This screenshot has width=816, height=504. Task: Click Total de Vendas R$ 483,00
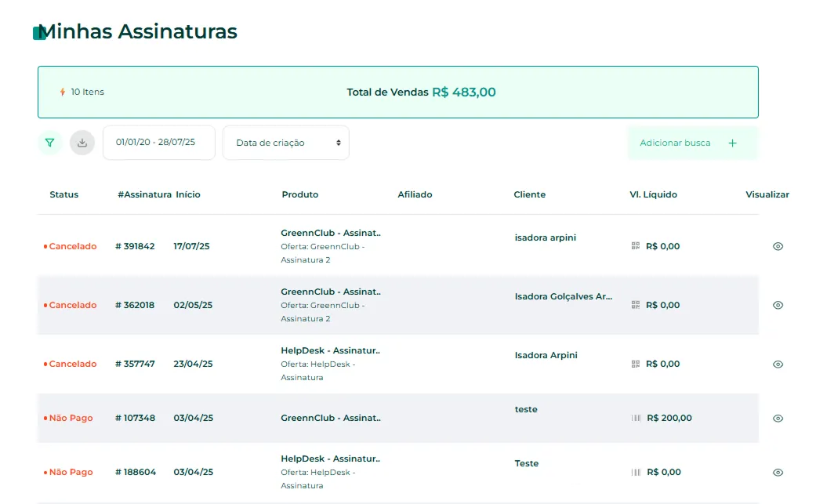421,92
